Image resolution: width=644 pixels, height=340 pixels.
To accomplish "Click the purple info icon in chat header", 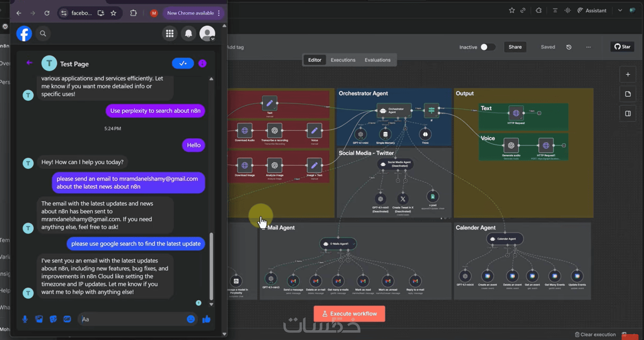I will tap(202, 63).
